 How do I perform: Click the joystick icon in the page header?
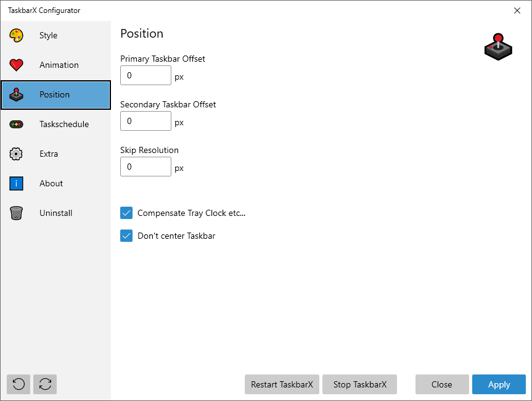click(x=498, y=47)
